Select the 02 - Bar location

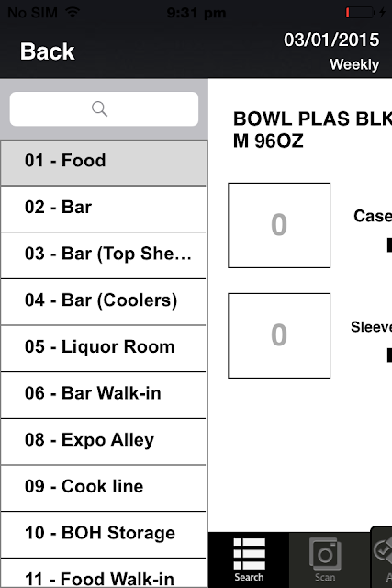104,209
